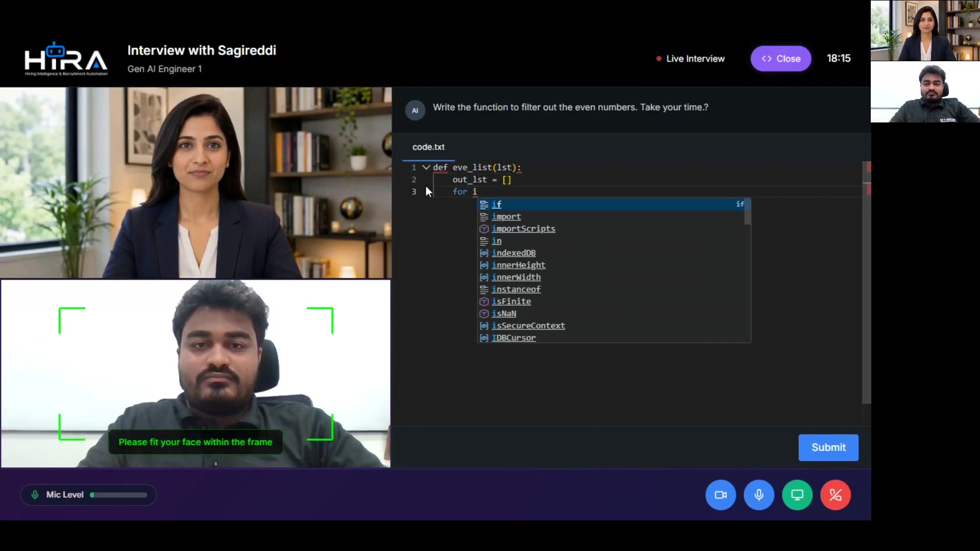Select 'innerWidth' autocomplete entry
Screen dimensions: 980x551
(610, 277)
